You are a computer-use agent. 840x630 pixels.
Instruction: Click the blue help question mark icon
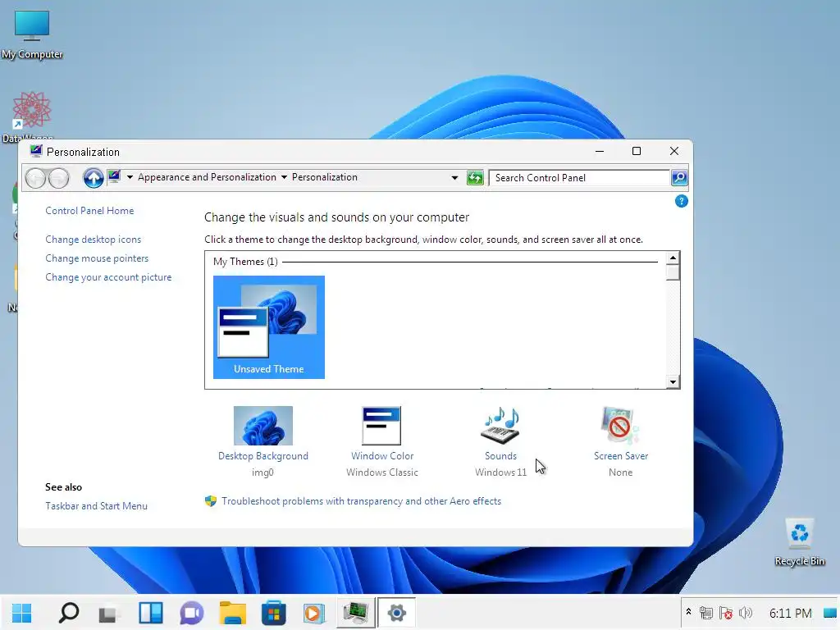(x=682, y=202)
